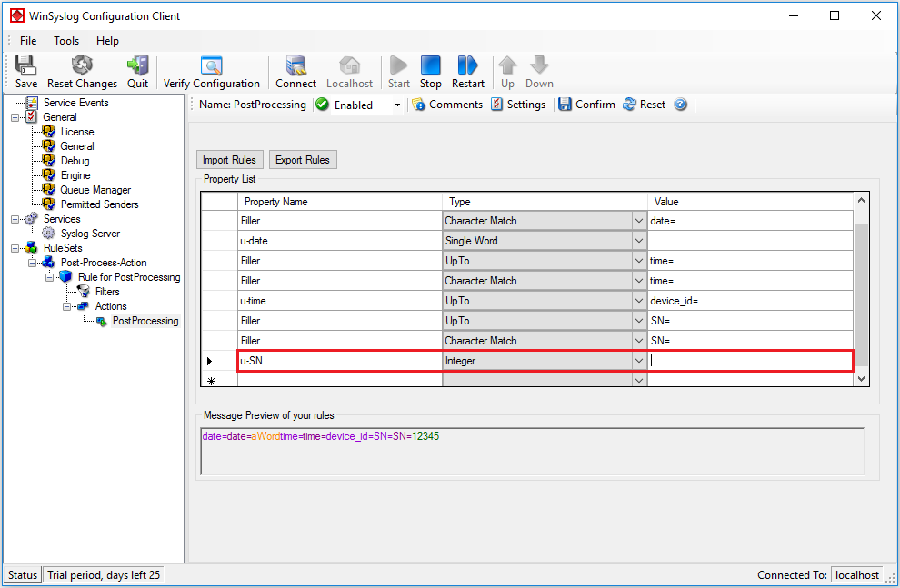Collapse the top-level General tree node

(15, 117)
